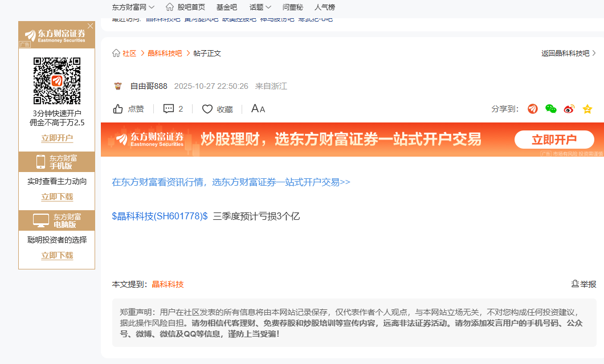Click 立即下载 under 聪明投资者的选择
The image size is (604, 364).
(57, 255)
